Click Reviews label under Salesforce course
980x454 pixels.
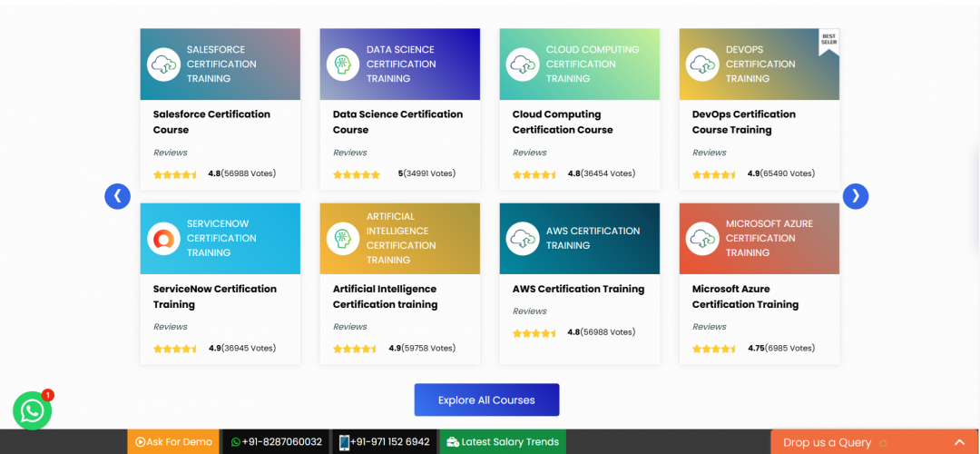click(170, 153)
